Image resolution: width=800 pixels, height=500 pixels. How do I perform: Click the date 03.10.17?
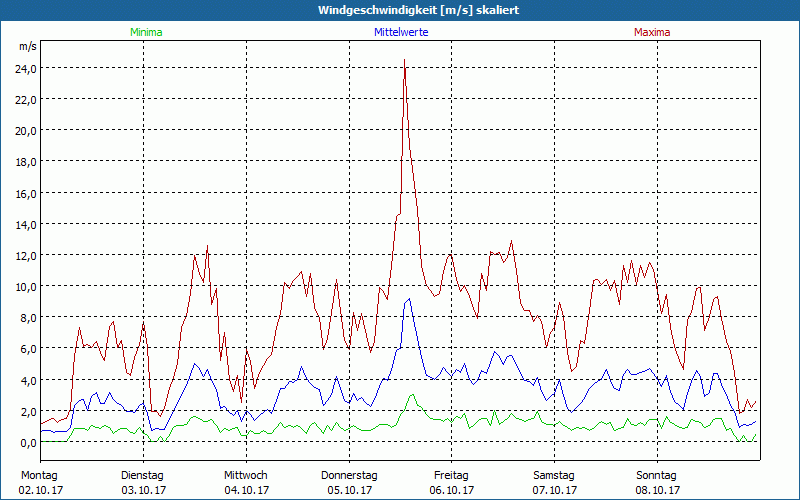143,490
